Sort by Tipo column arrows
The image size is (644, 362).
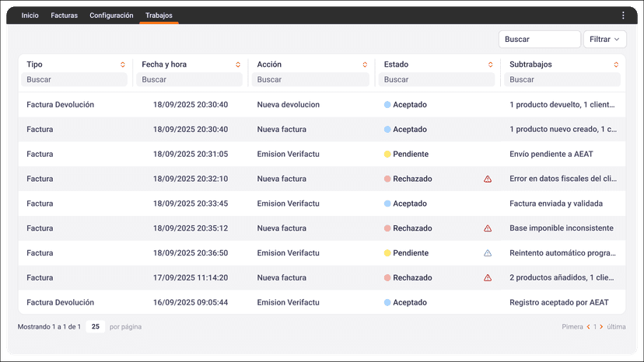[x=122, y=64]
